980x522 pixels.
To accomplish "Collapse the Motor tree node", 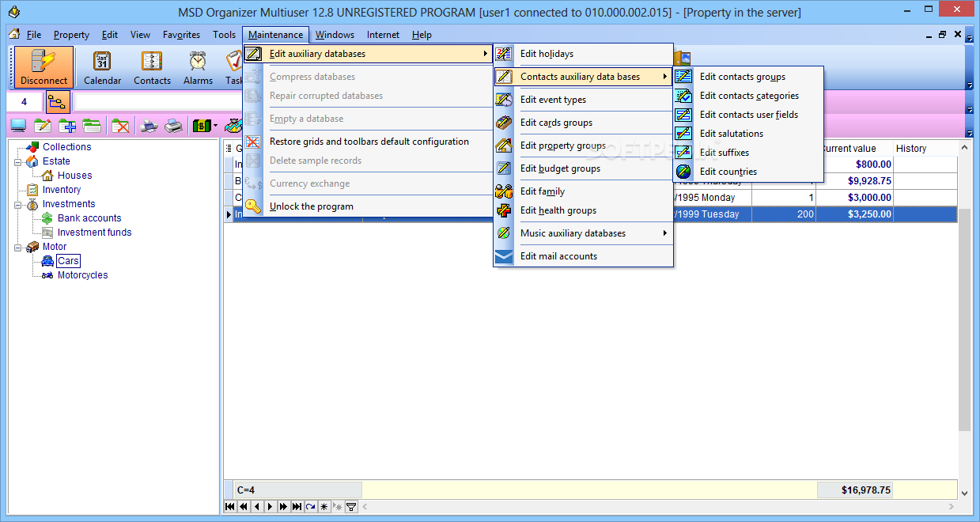I will (17, 247).
